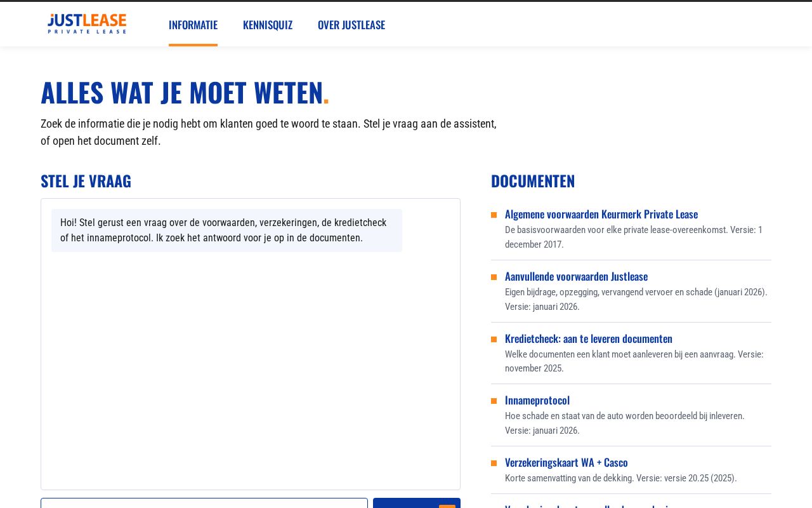
Task: Open the Informatie tab
Action: point(193,25)
